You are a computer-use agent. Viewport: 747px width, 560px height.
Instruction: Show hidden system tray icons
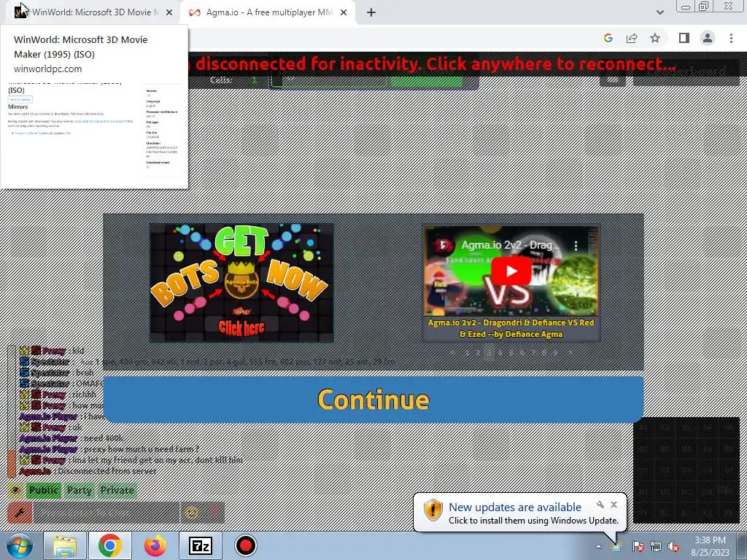click(x=598, y=546)
